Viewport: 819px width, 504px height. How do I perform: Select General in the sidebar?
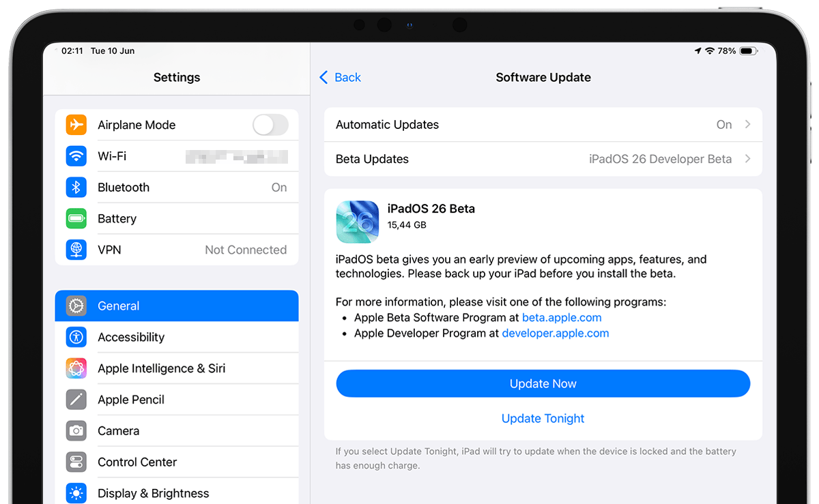[177, 306]
